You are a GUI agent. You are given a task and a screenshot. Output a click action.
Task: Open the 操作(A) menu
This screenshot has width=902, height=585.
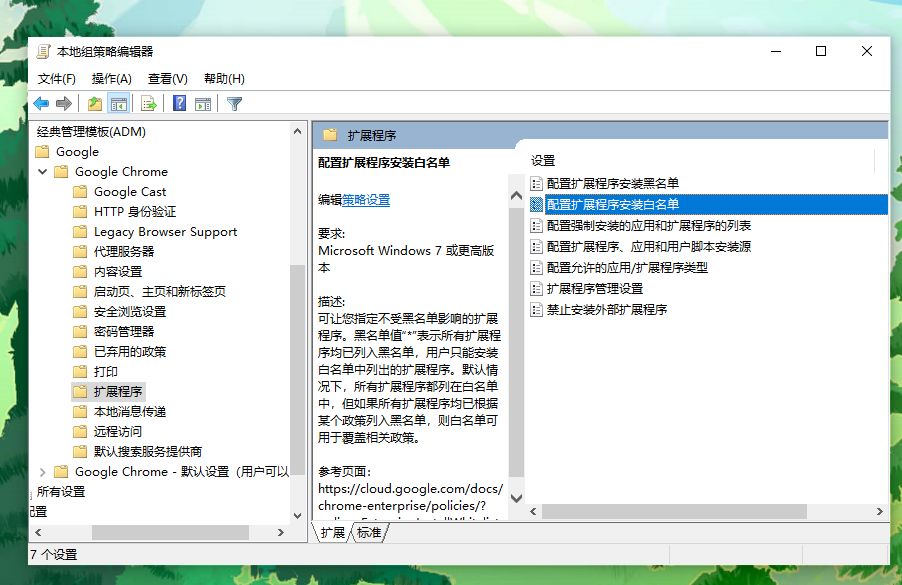click(x=112, y=79)
